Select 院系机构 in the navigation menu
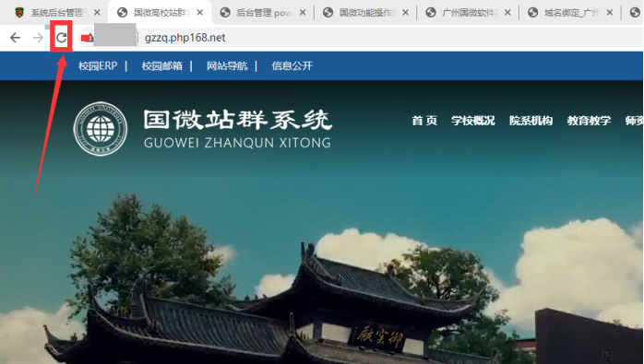Image resolution: width=644 pixels, height=364 pixels. [531, 121]
